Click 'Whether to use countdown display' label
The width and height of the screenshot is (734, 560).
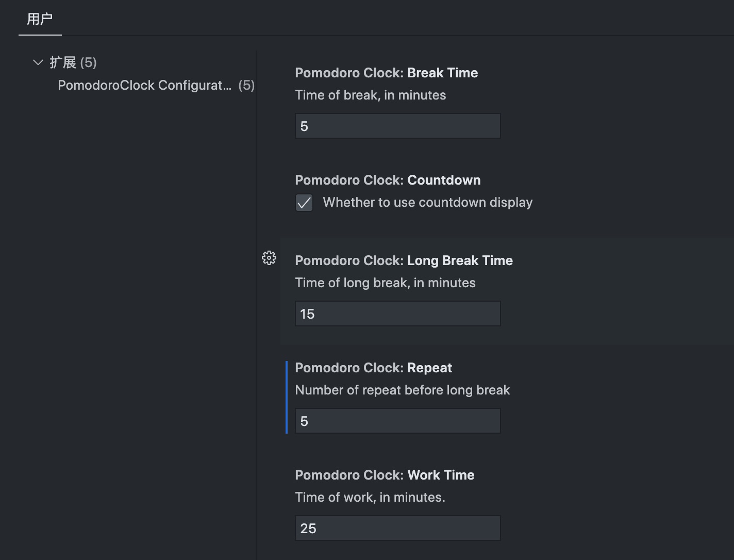[x=428, y=202]
